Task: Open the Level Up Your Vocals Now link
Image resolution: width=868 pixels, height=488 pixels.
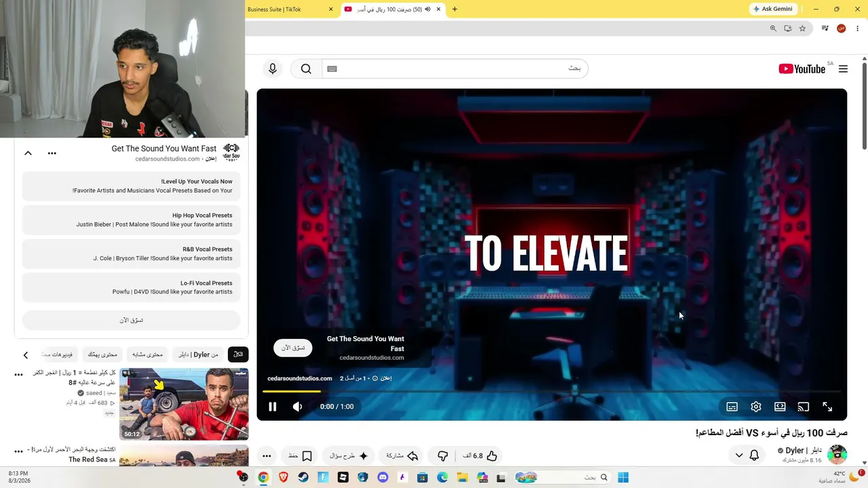Action: click(132, 186)
